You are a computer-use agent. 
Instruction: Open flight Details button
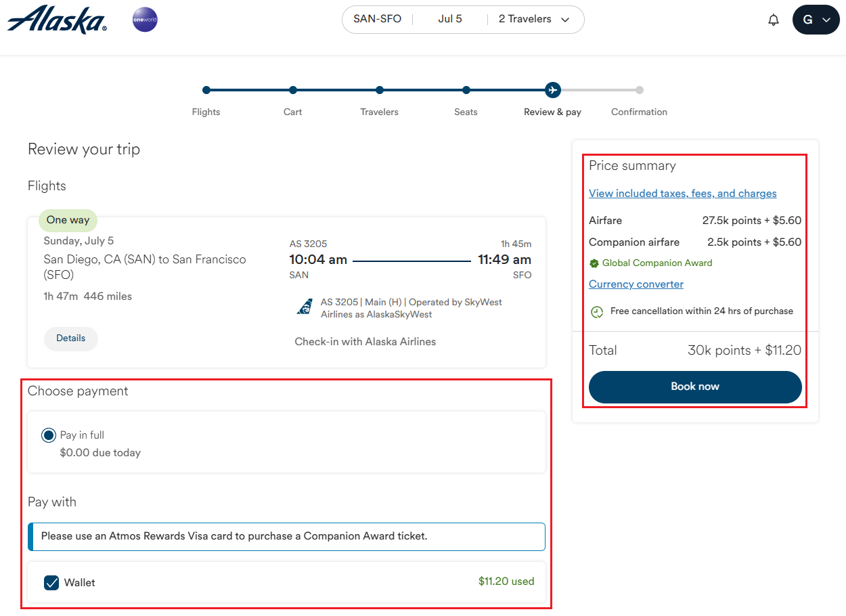(71, 338)
